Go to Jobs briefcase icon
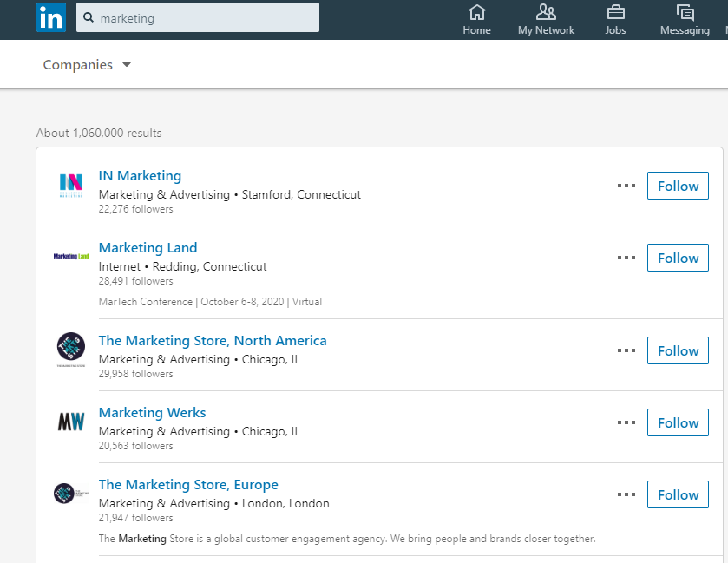This screenshot has width=728, height=563. point(615,13)
